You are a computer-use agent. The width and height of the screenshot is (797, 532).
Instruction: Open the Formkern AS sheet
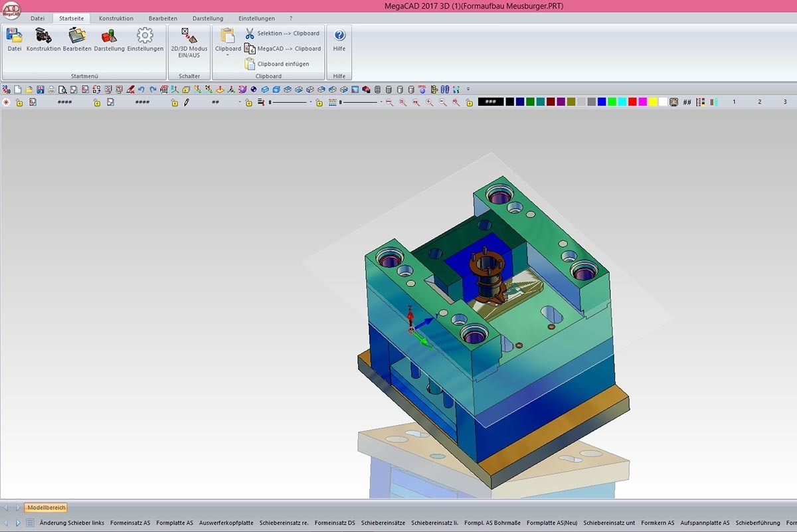point(658,523)
